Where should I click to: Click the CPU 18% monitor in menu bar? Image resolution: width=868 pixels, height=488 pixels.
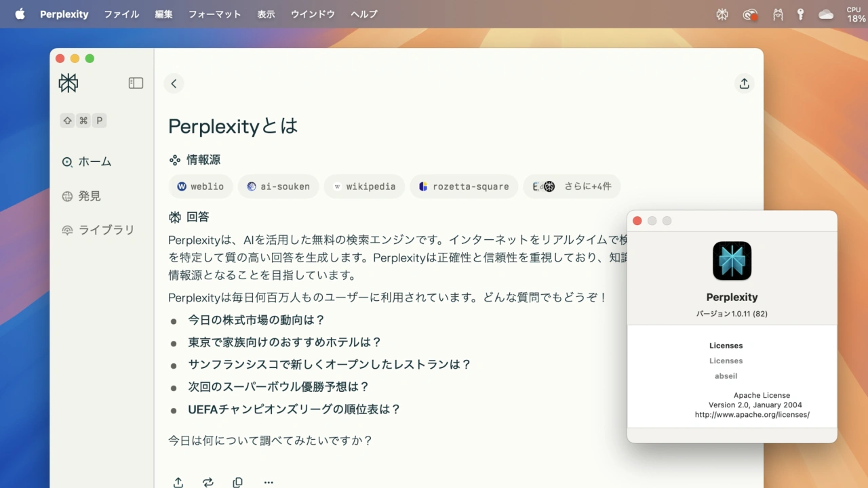[x=856, y=14]
